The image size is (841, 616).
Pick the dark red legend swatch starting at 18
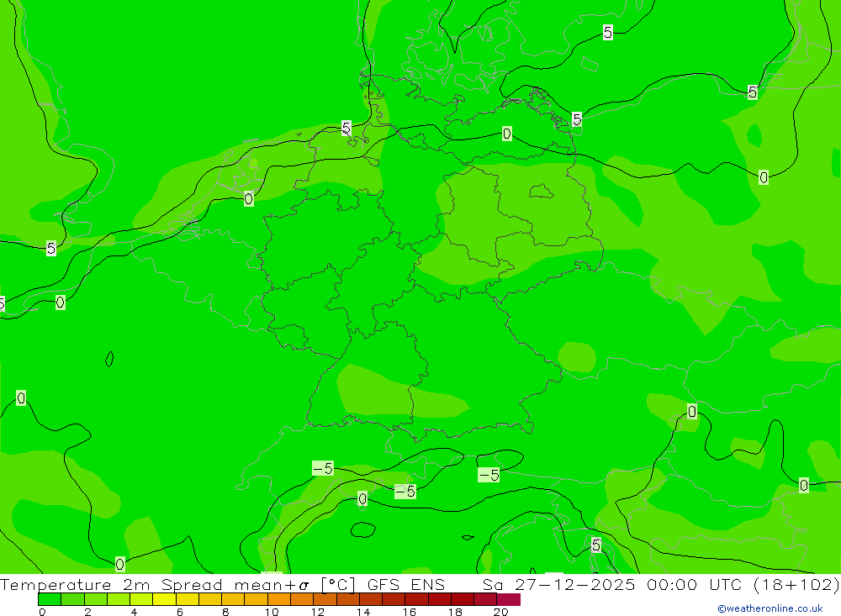(x=463, y=599)
